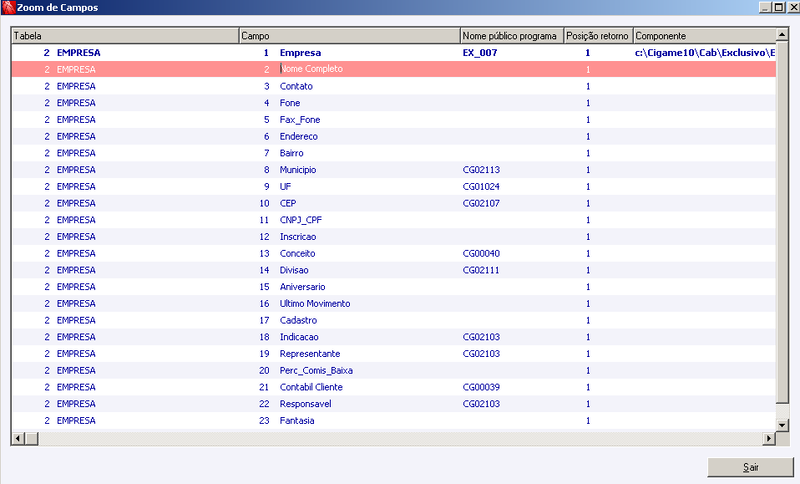The height and width of the screenshot is (484, 800).
Task: Click the Sair button
Action: tap(750, 467)
